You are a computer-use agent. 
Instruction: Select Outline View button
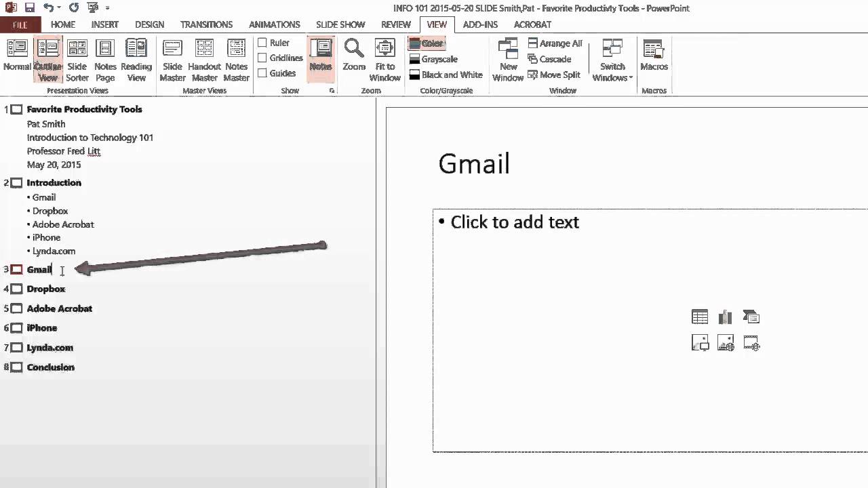[x=47, y=60]
